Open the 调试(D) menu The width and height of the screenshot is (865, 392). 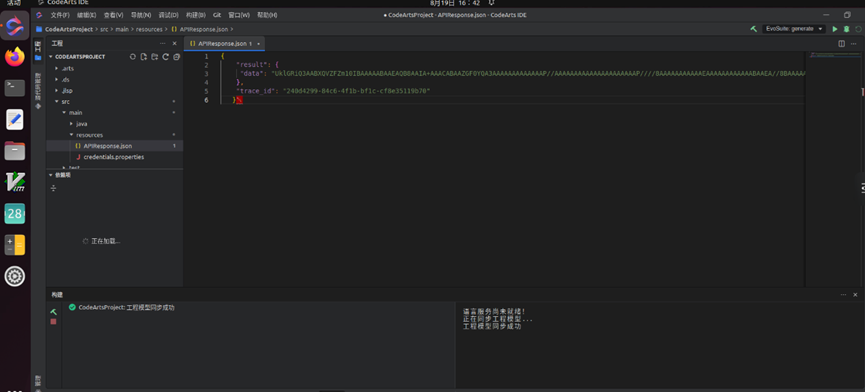click(168, 15)
